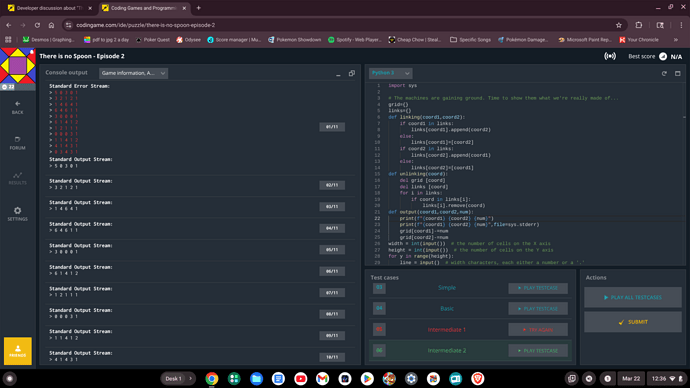Go to browser home page
This screenshot has width=690, height=388.
point(51,25)
